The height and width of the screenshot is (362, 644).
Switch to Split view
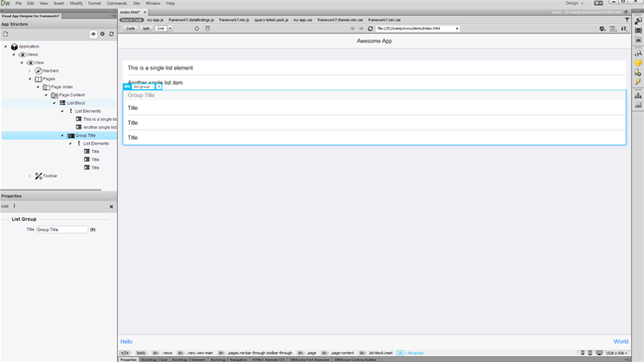pos(146,29)
